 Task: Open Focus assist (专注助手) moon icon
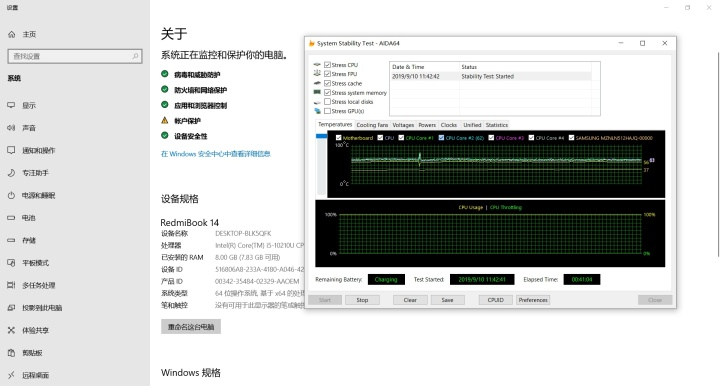[x=11, y=173]
